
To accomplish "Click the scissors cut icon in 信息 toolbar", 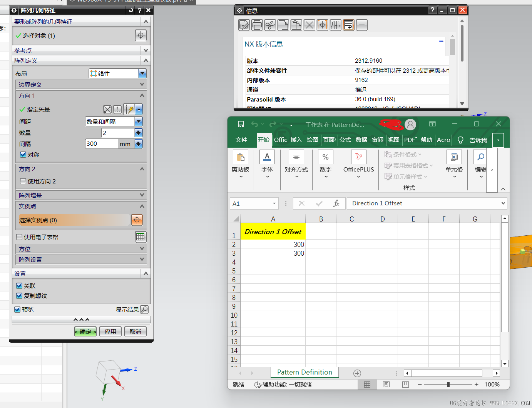I will click(270, 25).
